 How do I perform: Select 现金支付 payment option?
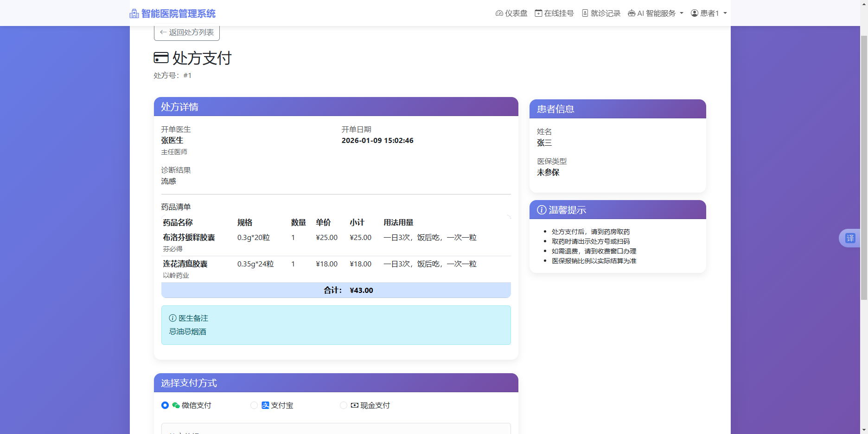click(x=343, y=405)
